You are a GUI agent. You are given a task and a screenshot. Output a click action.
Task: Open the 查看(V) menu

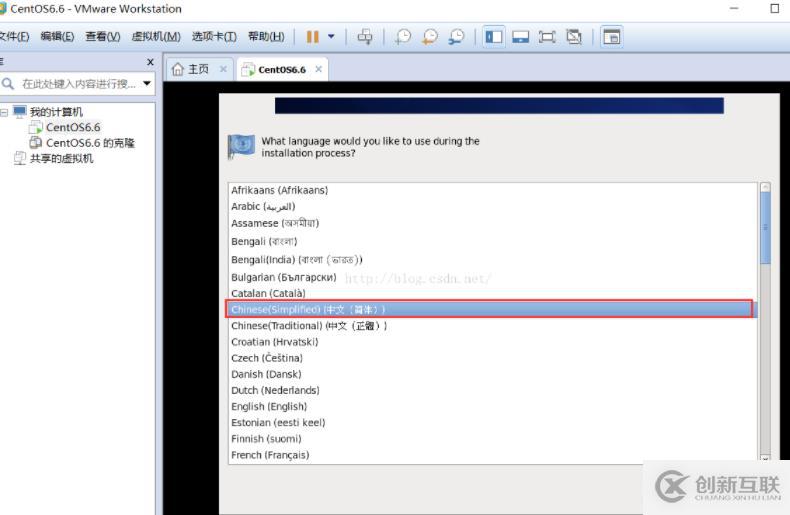(x=103, y=36)
